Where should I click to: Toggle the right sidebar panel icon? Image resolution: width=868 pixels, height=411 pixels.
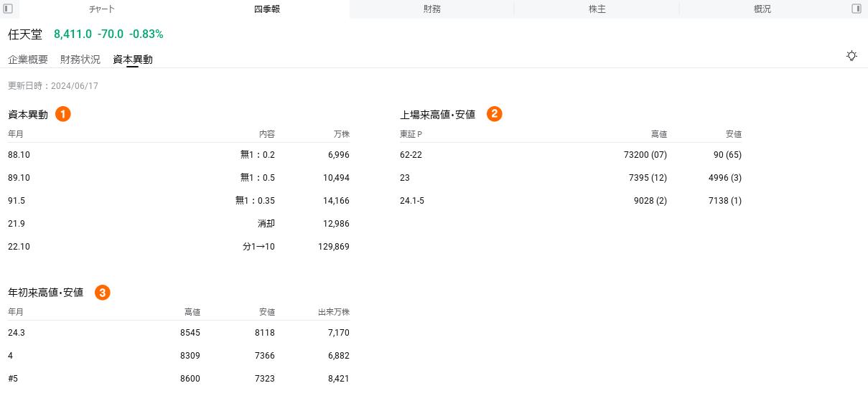point(857,9)
